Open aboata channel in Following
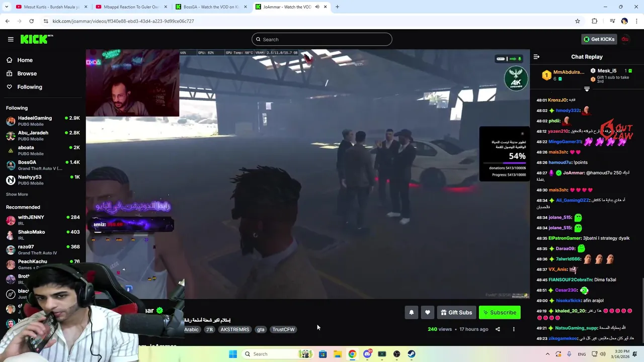 (x=43, y=150)
